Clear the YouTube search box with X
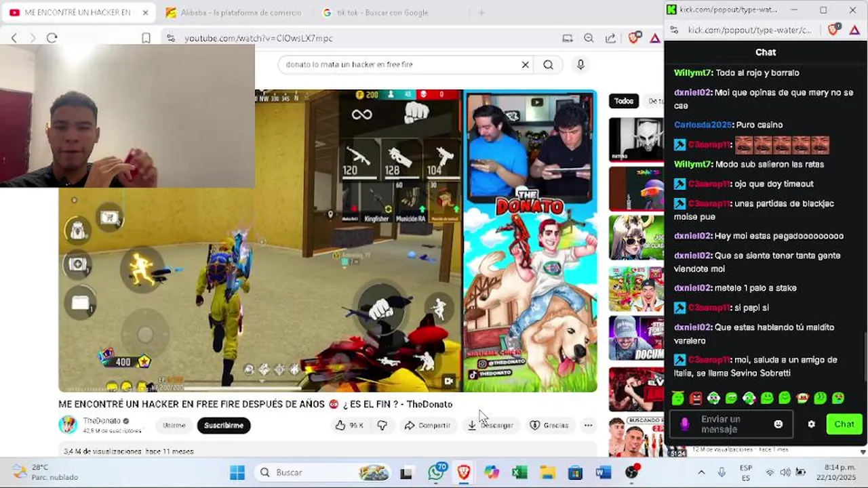The height and width of the screenshot is (488, 868). pos(525,64)
